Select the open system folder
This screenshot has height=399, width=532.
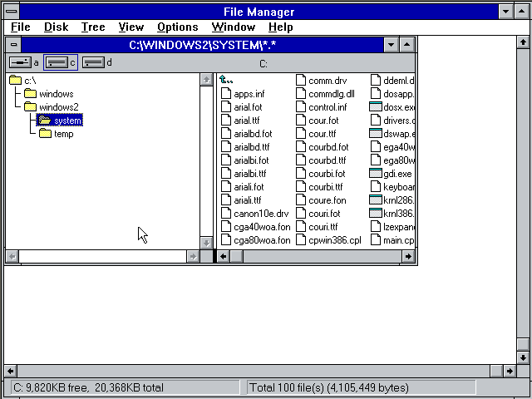(59, 120)
